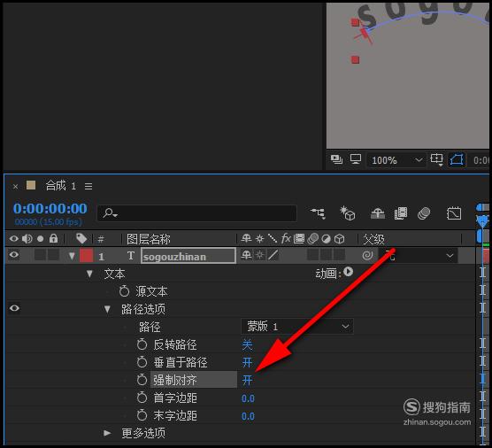Click stopwatch for 末字边距
Viewport: 492px width, 448px height.
coord(142,415)
